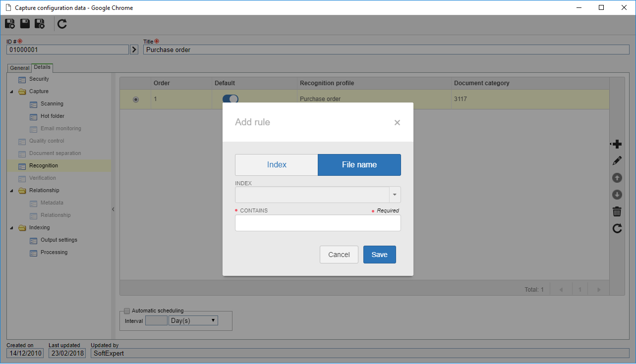
Task: Go to next page in grid
Action: [x=599, y=289]
